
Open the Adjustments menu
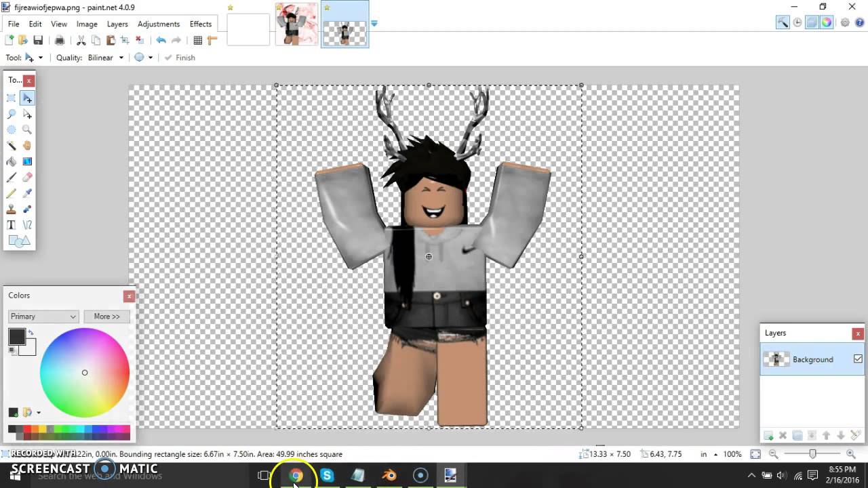(x=158, y=24)
